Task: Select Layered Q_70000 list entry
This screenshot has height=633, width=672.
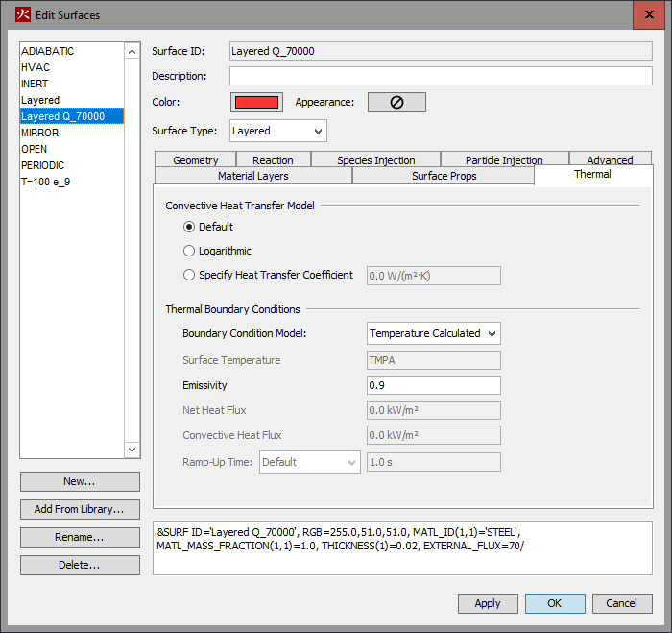Action: (72, 116)
